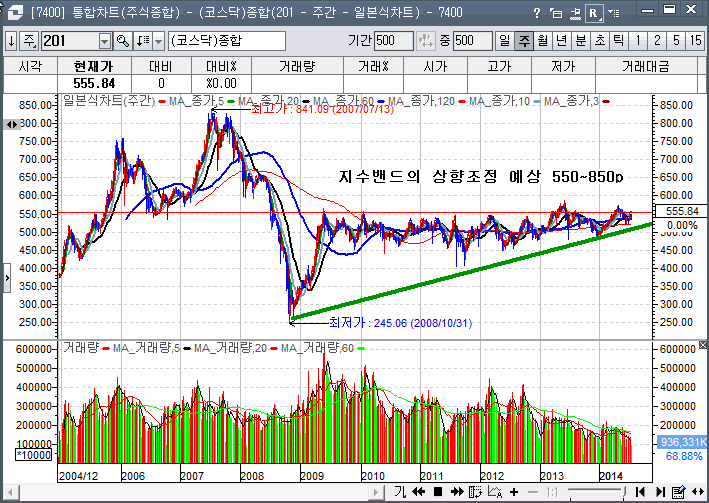This screenshot has height=503, width=709.
Task: Open the help question mark icon
Action: (x=537, y=13)
